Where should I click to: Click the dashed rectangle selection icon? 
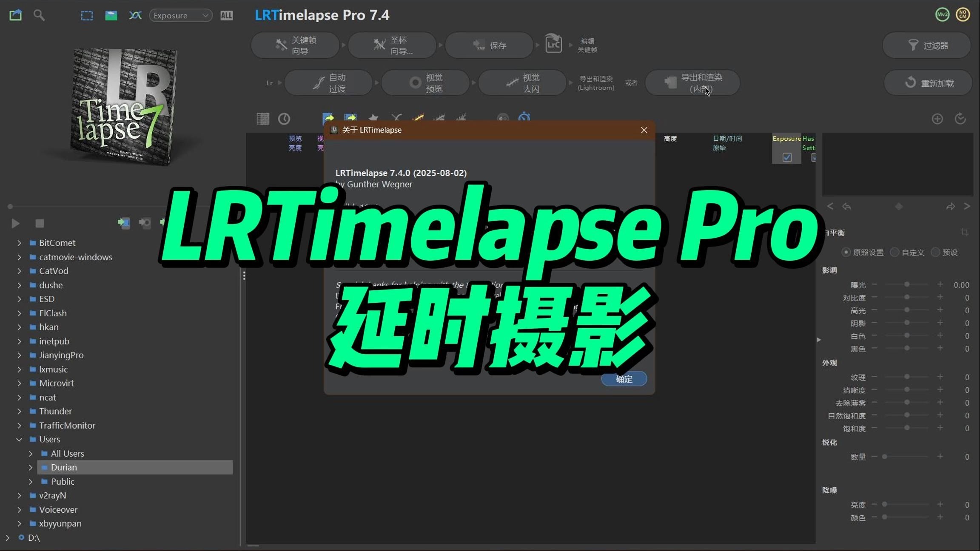pos(87,16)
